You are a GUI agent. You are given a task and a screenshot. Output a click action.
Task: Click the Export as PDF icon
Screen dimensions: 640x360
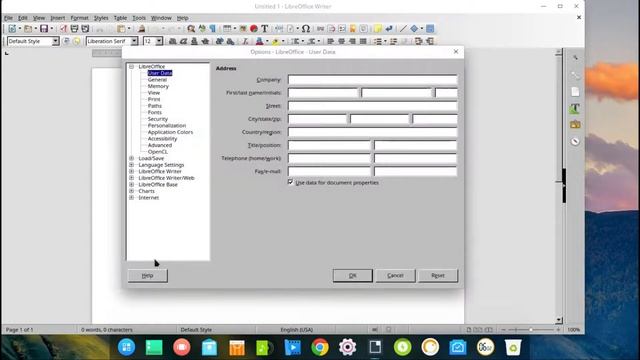(x=63, y=29)
